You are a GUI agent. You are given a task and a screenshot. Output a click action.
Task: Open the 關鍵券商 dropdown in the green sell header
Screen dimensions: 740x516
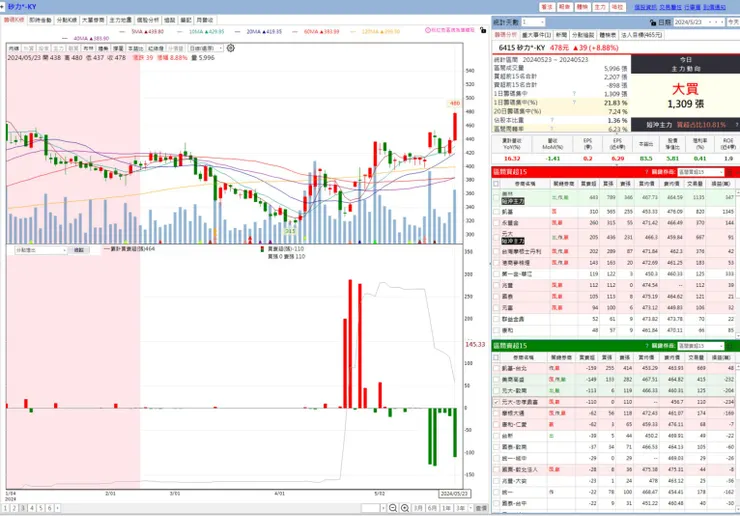[700, 346]
